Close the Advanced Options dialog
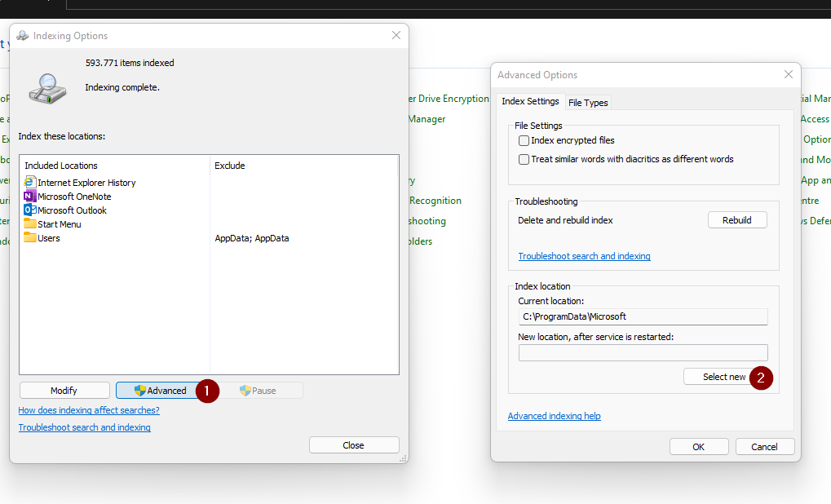831x504 pixels. [788, 74]
